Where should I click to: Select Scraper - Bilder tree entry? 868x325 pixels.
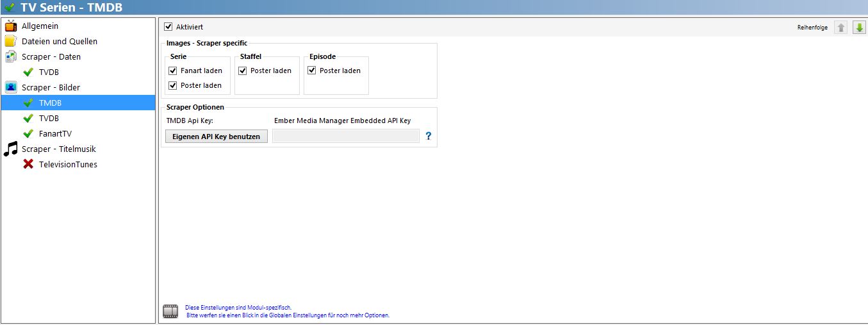point(51,88)
